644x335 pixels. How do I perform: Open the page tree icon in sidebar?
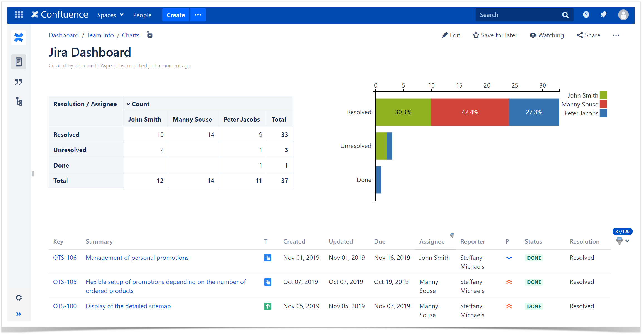click(19, 101)
